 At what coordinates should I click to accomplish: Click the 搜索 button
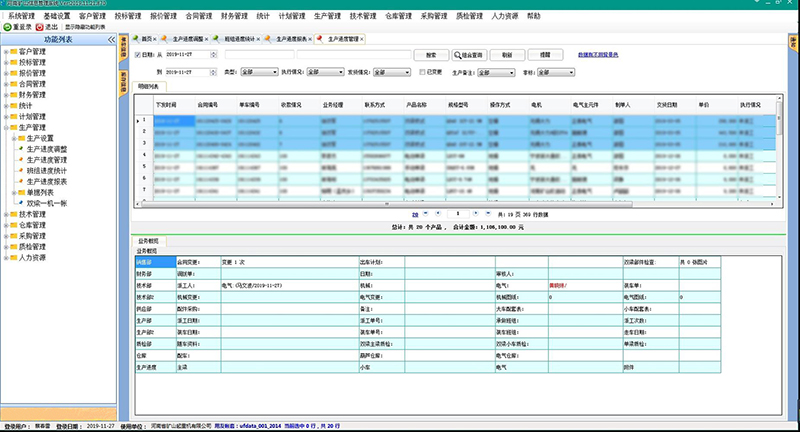[x=429, y=56]
